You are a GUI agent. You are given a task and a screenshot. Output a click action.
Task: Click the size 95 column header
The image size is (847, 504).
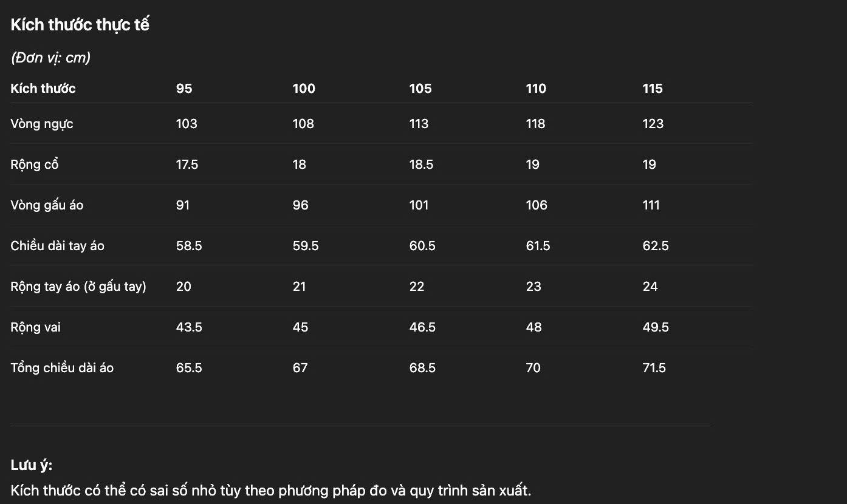tap(184, 89)
